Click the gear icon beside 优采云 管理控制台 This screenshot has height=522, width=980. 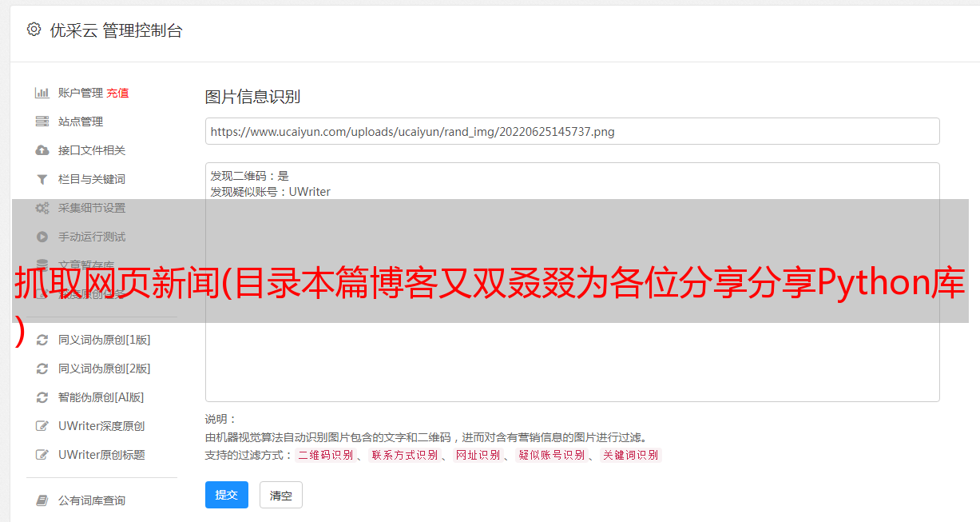pyautogui.click(x=34, y=30)
